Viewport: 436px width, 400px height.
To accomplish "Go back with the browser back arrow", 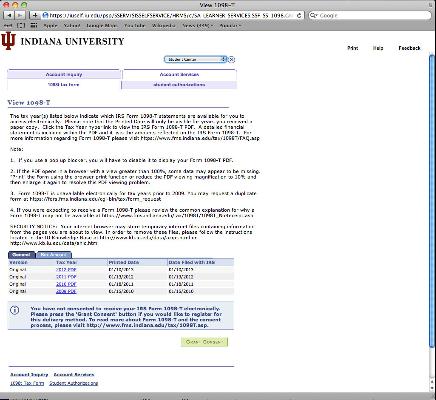I will 9,15.
